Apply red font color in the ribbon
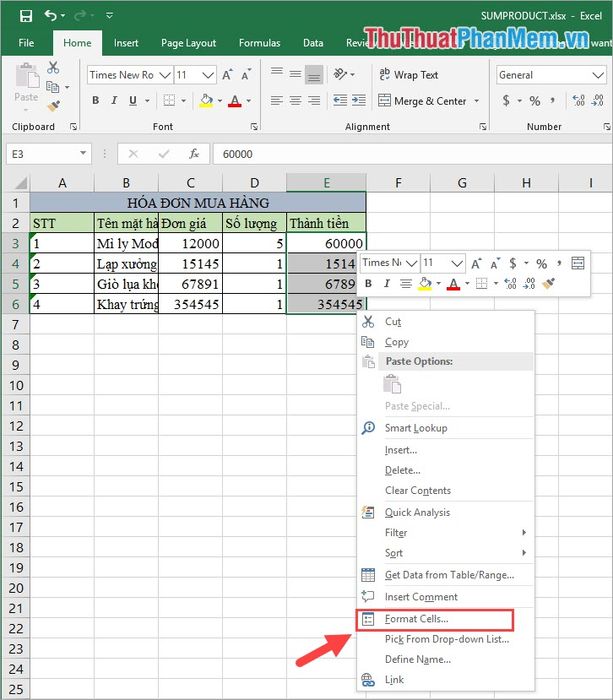The height and width of the screenshot is (700, 613). point(235,101)
